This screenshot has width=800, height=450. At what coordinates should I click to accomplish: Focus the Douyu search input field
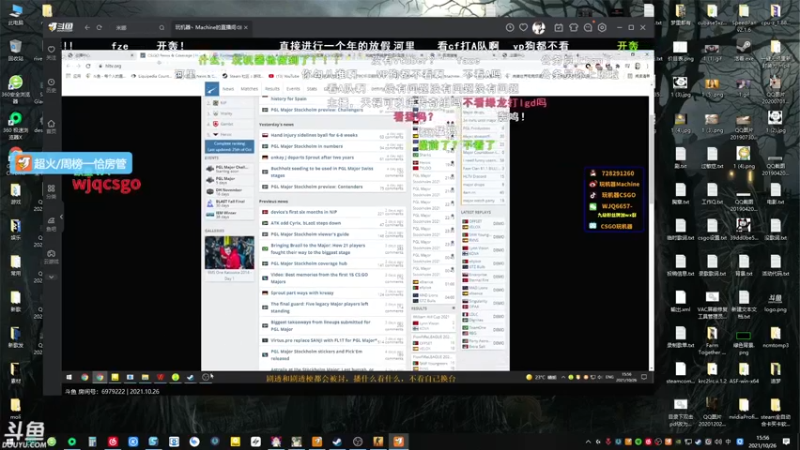click(x=135, y=28)
